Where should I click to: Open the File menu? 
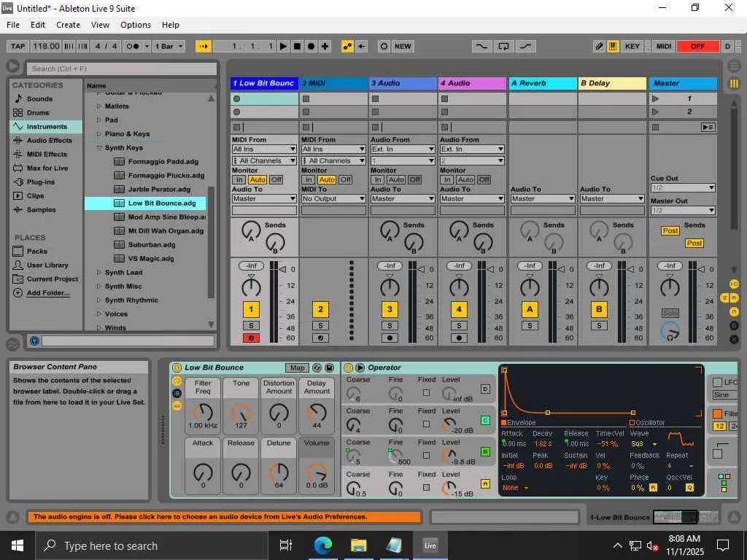[x=13, y=25]
